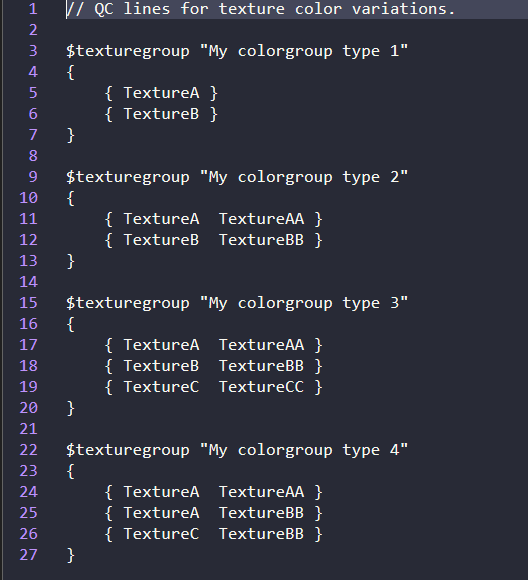Click the opening brace on line 4
Screen dimensions: 528x580
[x=70, y=72]
